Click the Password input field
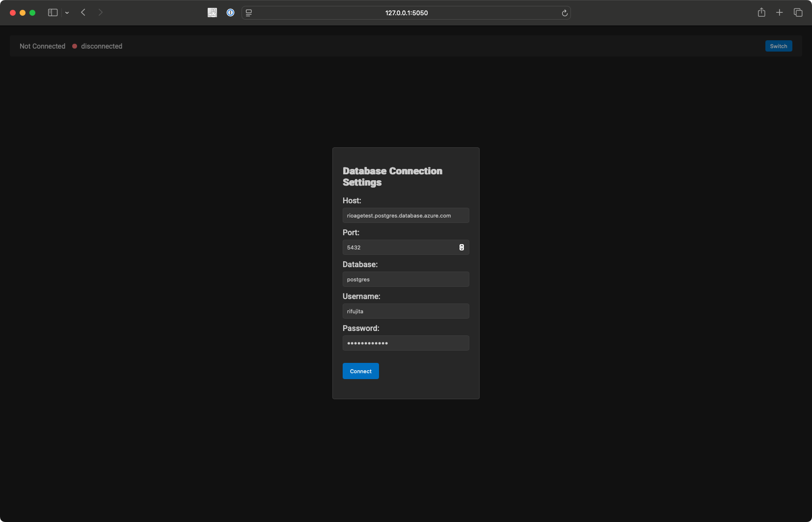 [406, 343]
